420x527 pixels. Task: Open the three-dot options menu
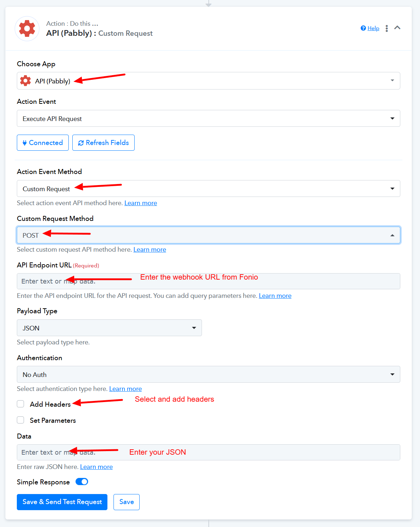coord(387,29)
